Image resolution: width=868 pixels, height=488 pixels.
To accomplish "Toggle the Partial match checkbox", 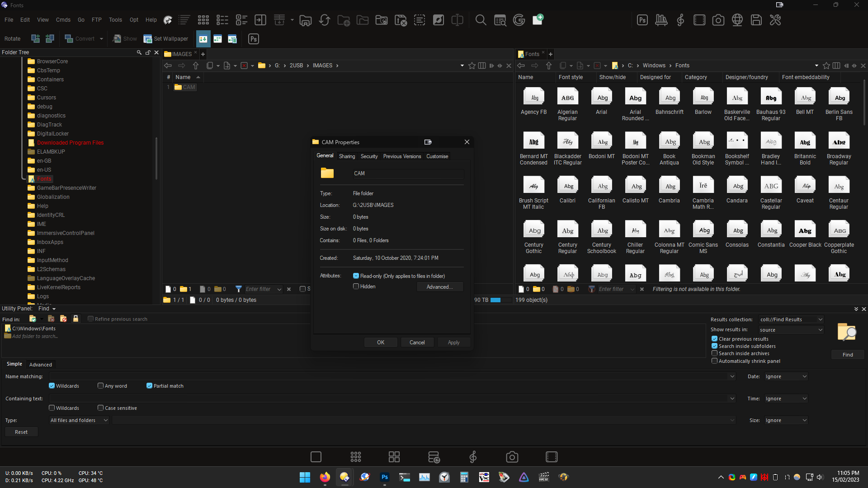I will pos(149,386).
